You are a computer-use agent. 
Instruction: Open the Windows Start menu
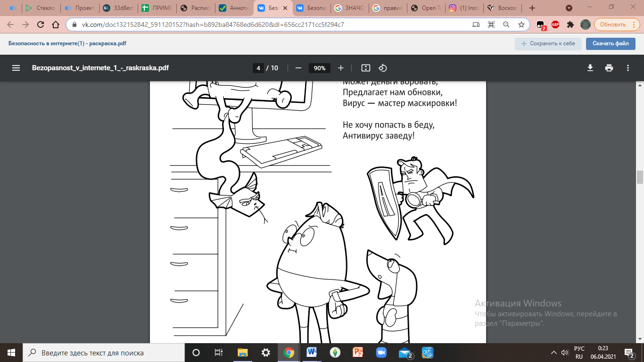[11, 353]
